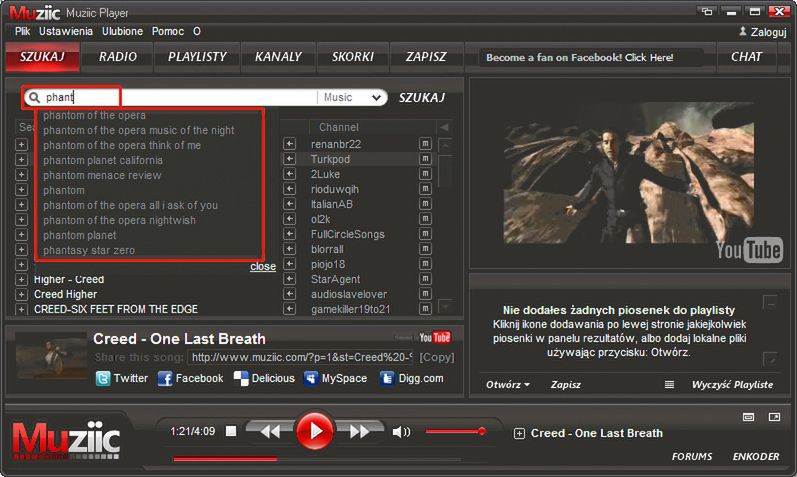The height and width of the screenshot is (477, 797).
Task: Share the song on Facebook
Action: pyautogui.click(x=190, y=378)
